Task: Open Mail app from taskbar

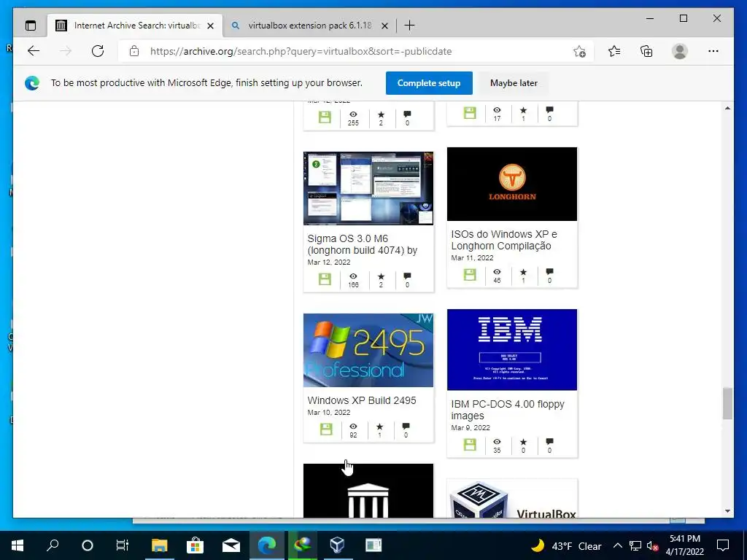Action: tap(231, 545)
